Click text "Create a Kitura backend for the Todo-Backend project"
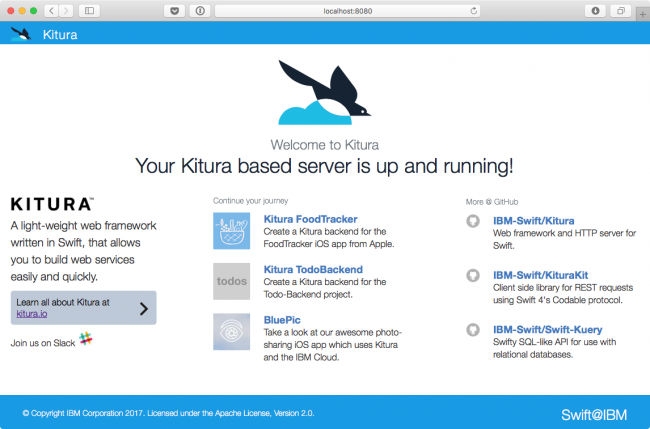This screenshot has width=650, height=429. 325,288
